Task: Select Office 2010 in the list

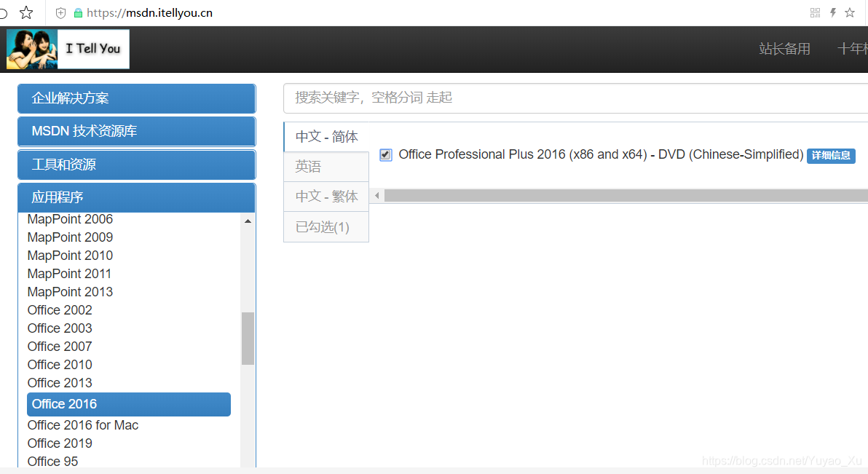Action: click(x=60, y=365)
